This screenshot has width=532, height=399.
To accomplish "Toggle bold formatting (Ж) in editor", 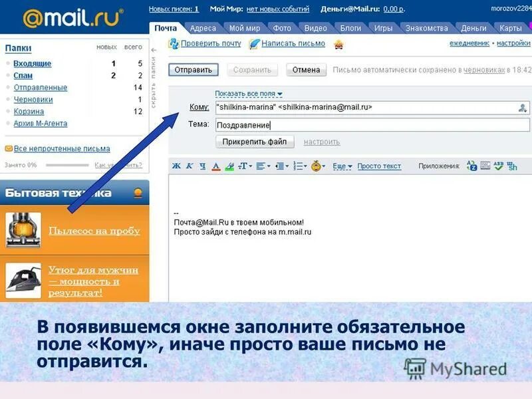I will 176,166.
